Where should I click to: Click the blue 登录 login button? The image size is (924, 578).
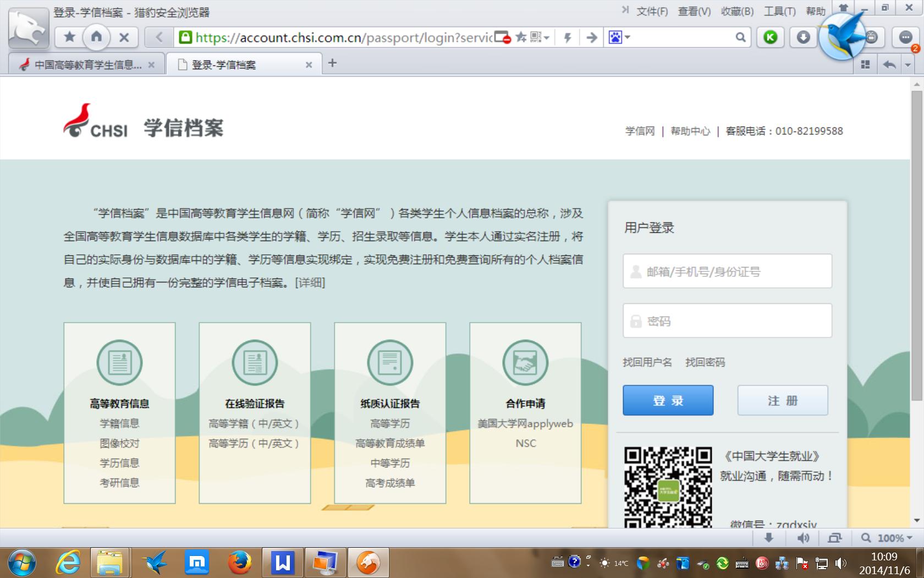[668, 400]
